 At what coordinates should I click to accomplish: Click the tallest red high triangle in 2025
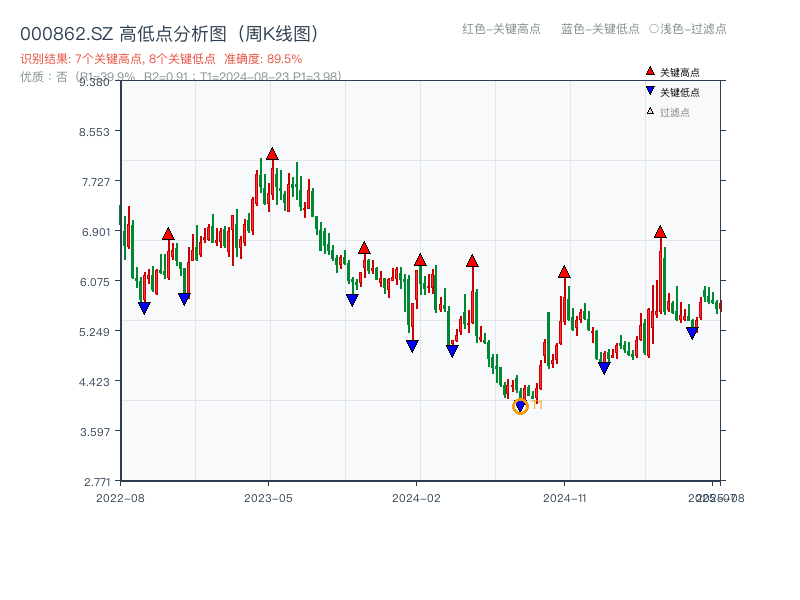tap(660, 232)
